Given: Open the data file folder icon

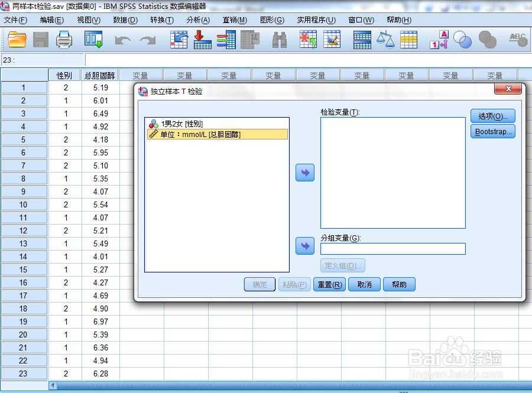Looking at the screenshot, I should [17, 40].
